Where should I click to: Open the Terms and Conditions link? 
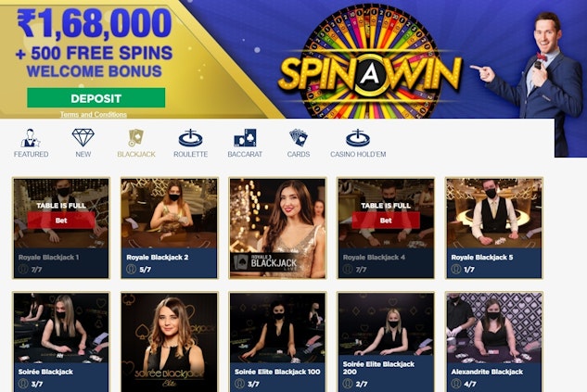tap(94, 115)
